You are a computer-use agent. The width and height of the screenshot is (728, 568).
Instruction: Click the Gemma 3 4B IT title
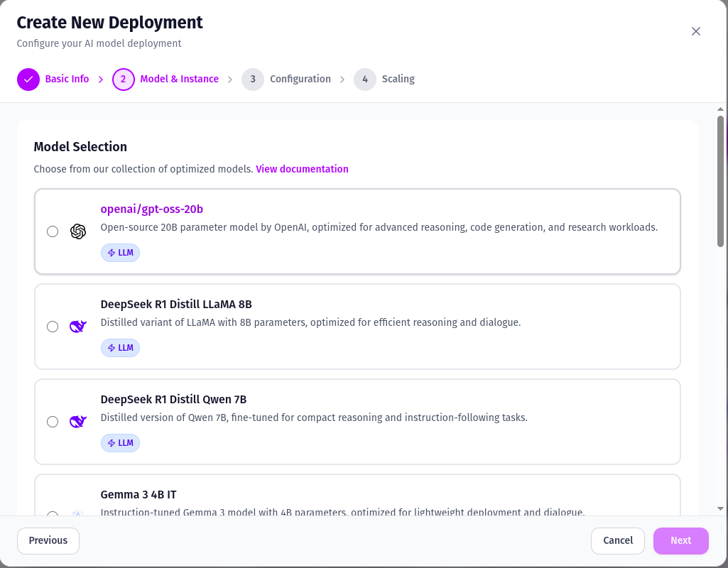(138, 495)
